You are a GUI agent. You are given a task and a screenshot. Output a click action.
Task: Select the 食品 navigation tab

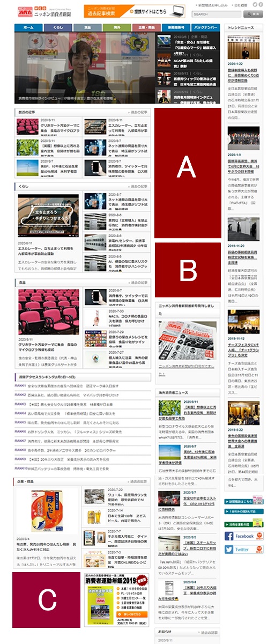pyautogui.click(x=87, y=26)
